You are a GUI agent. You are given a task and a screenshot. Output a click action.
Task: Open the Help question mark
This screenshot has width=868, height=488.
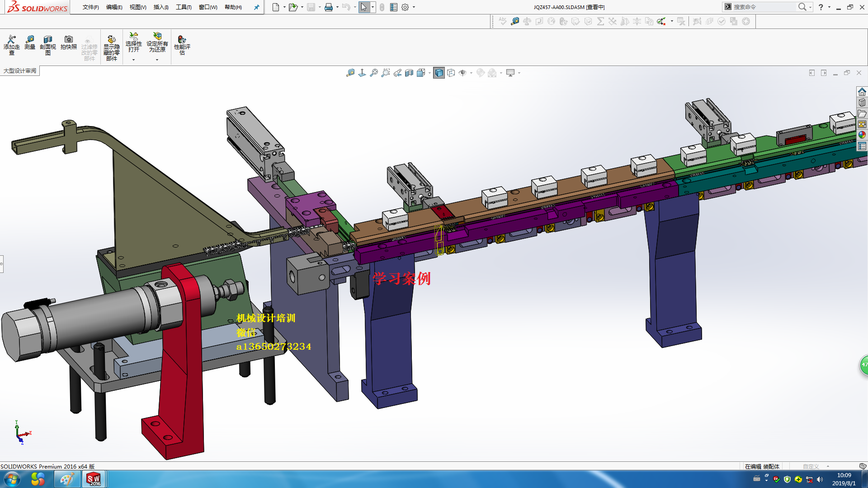pyautogui.click(x=821, y=7)
